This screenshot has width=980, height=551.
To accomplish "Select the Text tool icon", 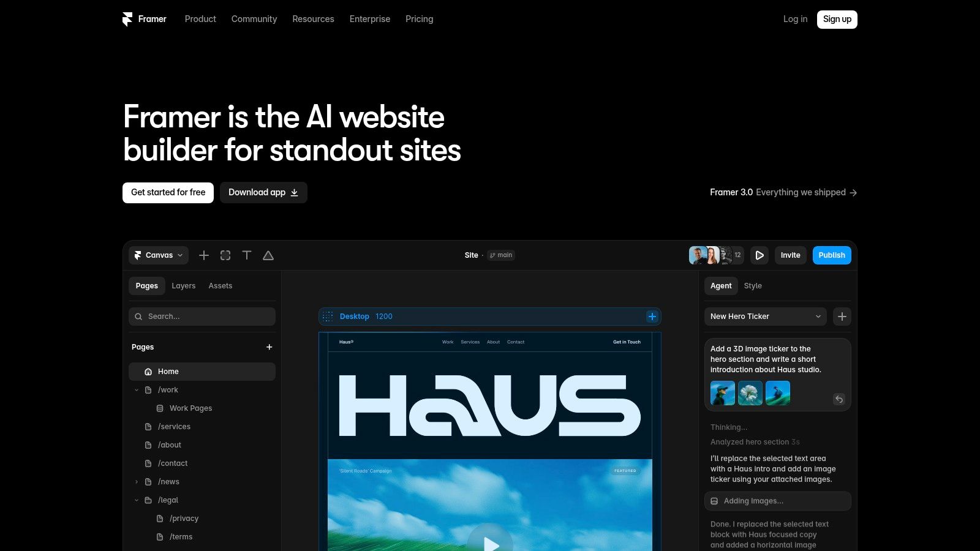I will coord(247,255).
